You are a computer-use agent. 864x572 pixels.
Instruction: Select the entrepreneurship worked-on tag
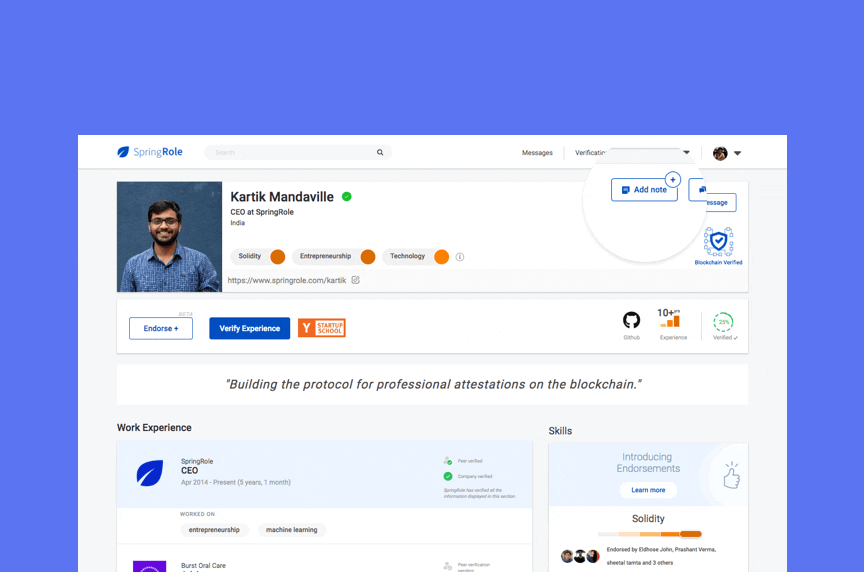[x=214, y=530]
